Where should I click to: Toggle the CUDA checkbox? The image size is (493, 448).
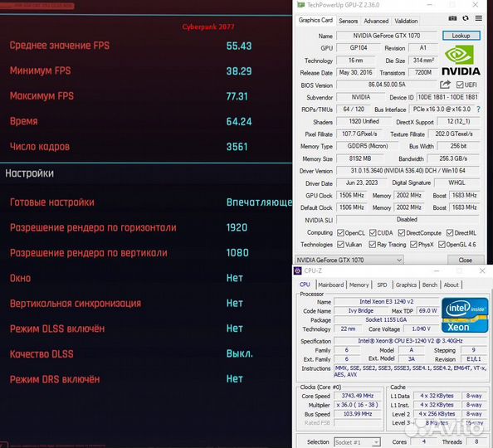373,233
